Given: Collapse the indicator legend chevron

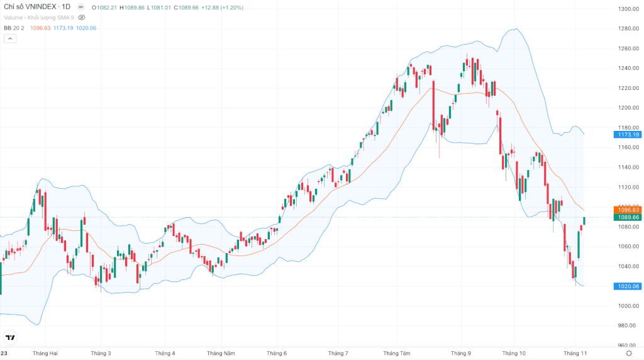Looking at the screenshot, I should click(10, 38).
